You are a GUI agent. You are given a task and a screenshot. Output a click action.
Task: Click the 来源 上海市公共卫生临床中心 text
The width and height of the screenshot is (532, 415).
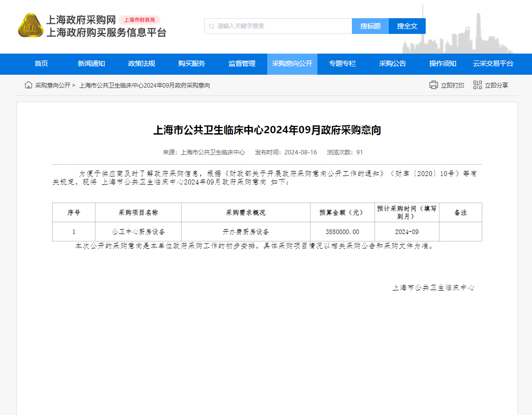[x=204, y=152]
